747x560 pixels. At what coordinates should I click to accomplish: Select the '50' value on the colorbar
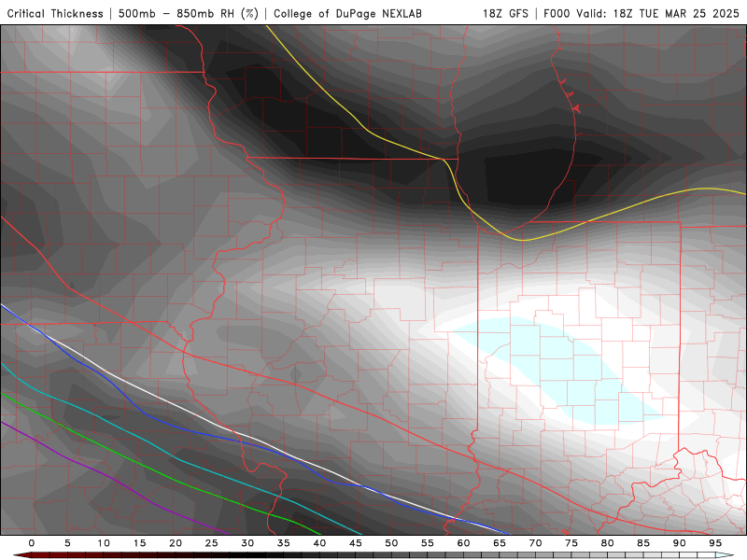pos(391,543)
